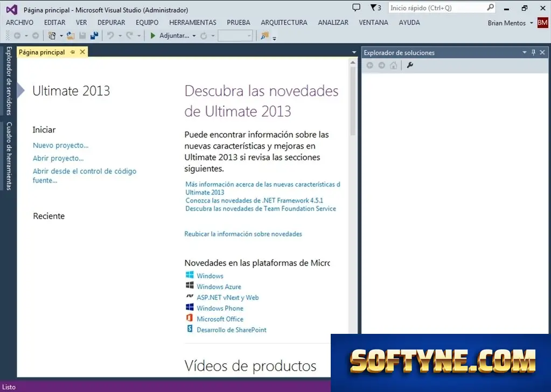Click the Find in Files toolbar icon
The width and height of the screenshot is (551, 392).
pyautogui.click(x=265, y=36)
